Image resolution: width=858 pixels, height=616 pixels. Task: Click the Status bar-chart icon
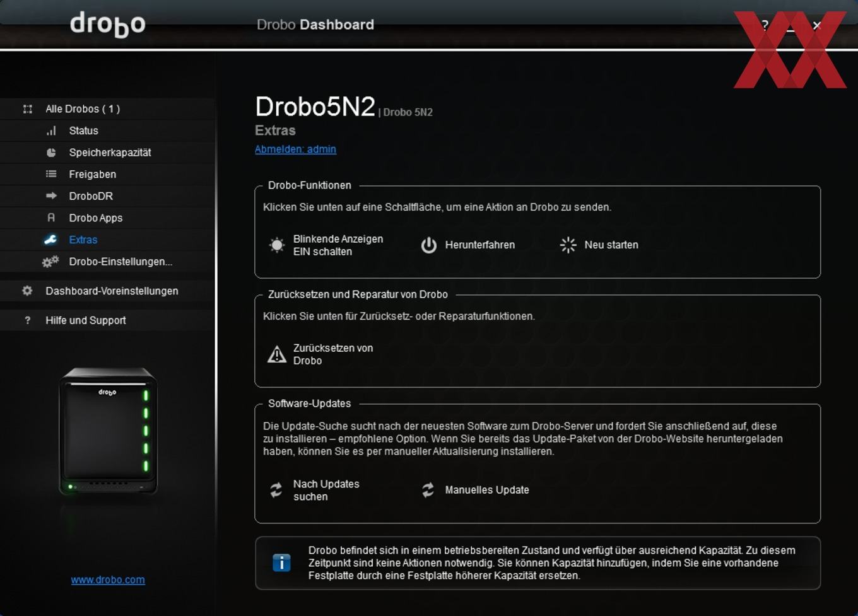(51, 131)
